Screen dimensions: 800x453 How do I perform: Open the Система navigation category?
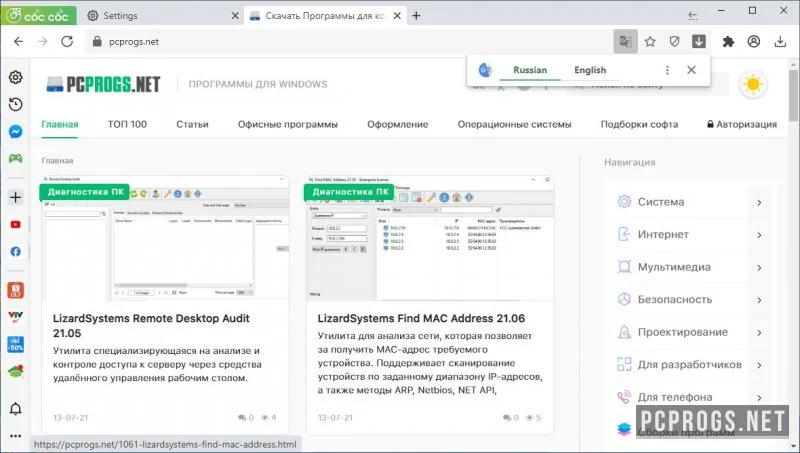(661, 202)
